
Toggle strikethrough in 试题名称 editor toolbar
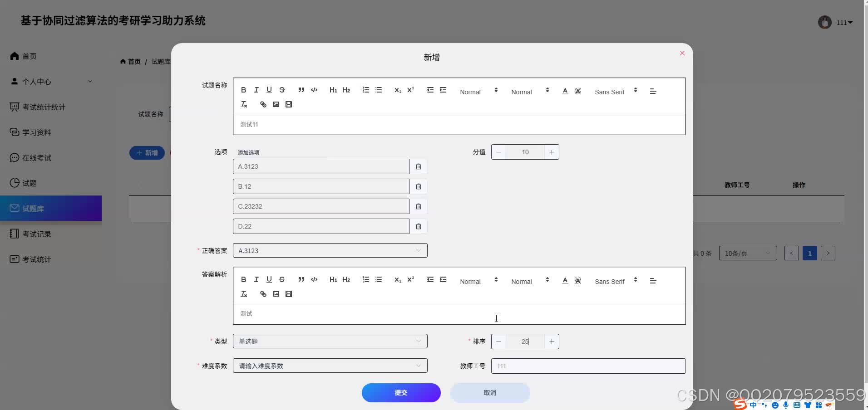coord(282,90)
